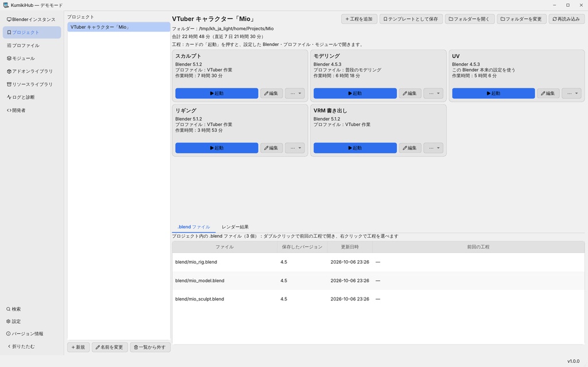Select the blend/mio_sculpt.blend file row
588x367 pixels.
[378, 299]
